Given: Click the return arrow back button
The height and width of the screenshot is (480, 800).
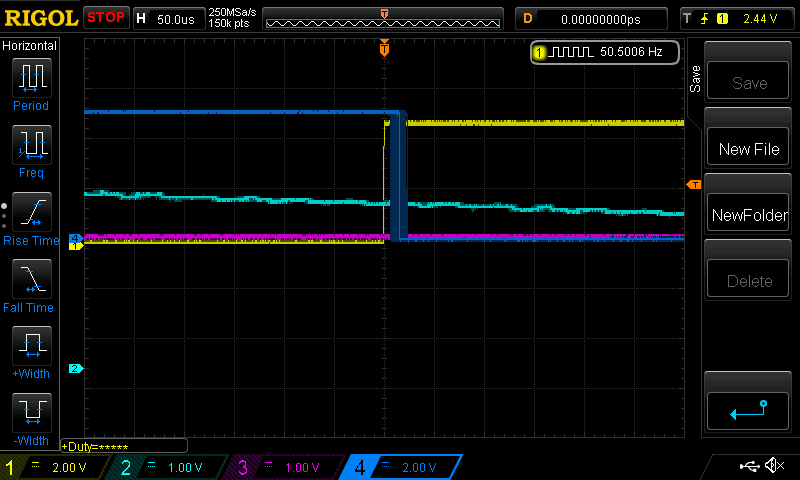Looking at the screenshot, I should coord(748,409).
